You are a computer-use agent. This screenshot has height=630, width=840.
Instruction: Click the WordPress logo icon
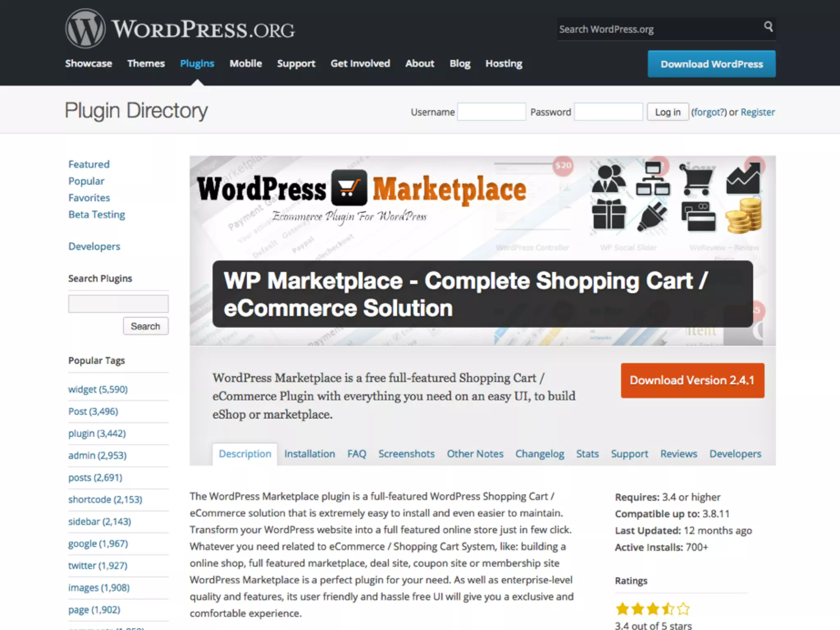[85, 29]
